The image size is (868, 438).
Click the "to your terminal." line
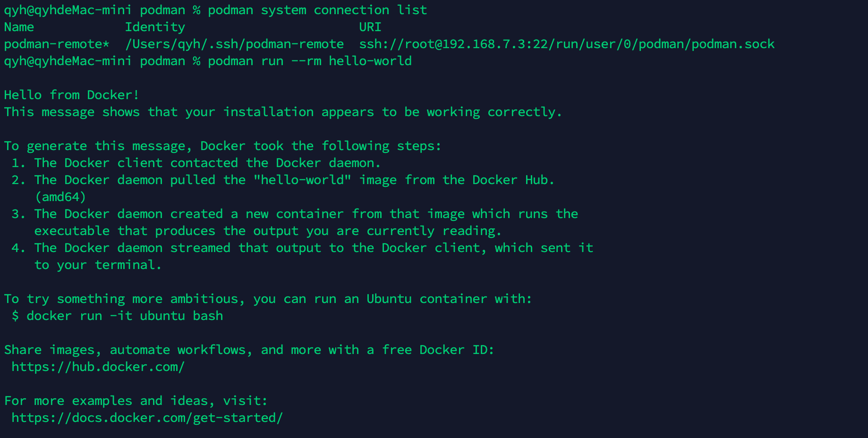coord(98,265)
